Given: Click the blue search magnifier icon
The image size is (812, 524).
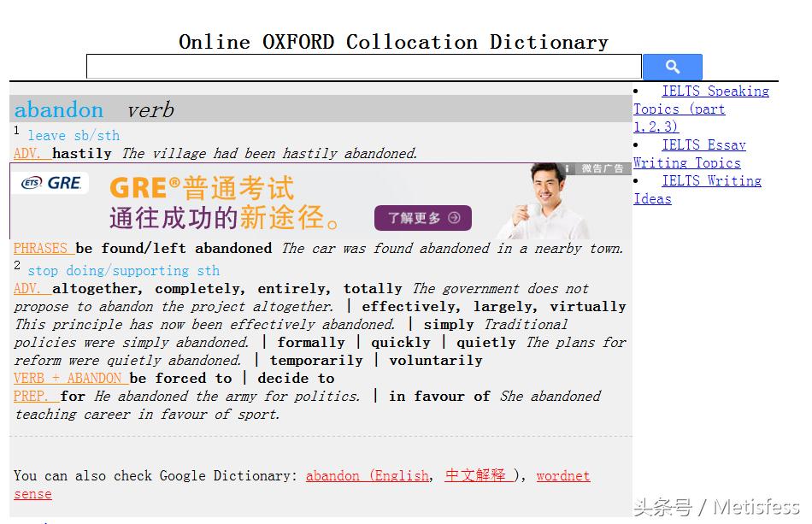Looking at the screenshot, I should pyautogui.click(x=672, y=66).
